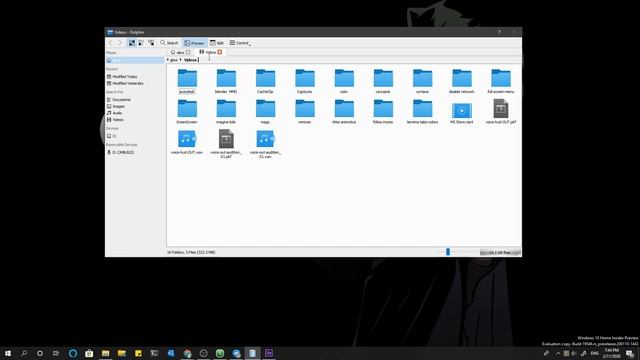Click alex in the breadcrumb path
Image resolution: width=640 pixels, height=360 pixels.
(174, 60)
